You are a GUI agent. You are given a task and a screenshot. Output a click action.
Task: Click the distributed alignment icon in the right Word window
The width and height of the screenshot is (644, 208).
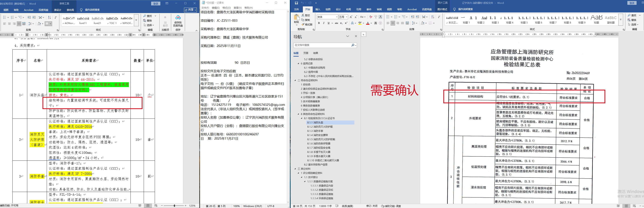pos(407,23)
